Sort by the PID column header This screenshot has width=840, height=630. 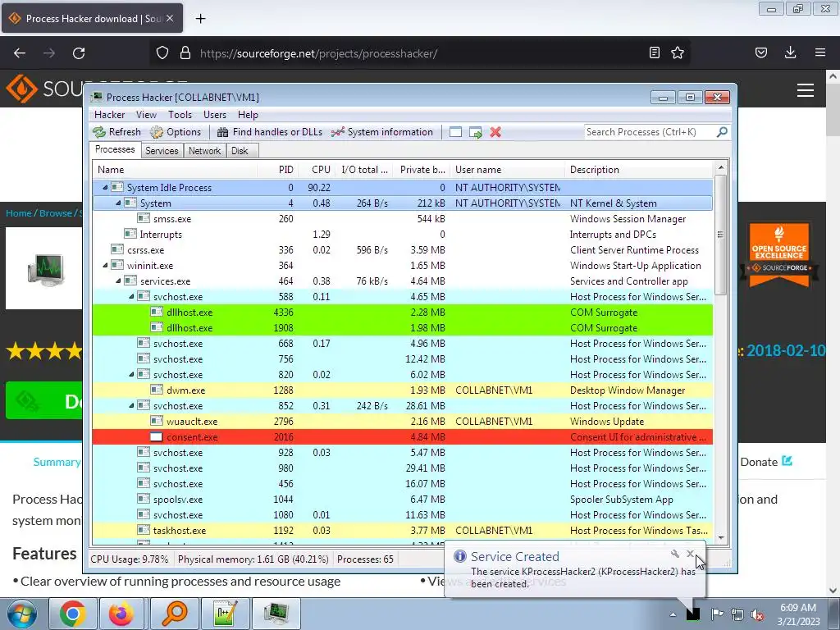click(278, 170)
